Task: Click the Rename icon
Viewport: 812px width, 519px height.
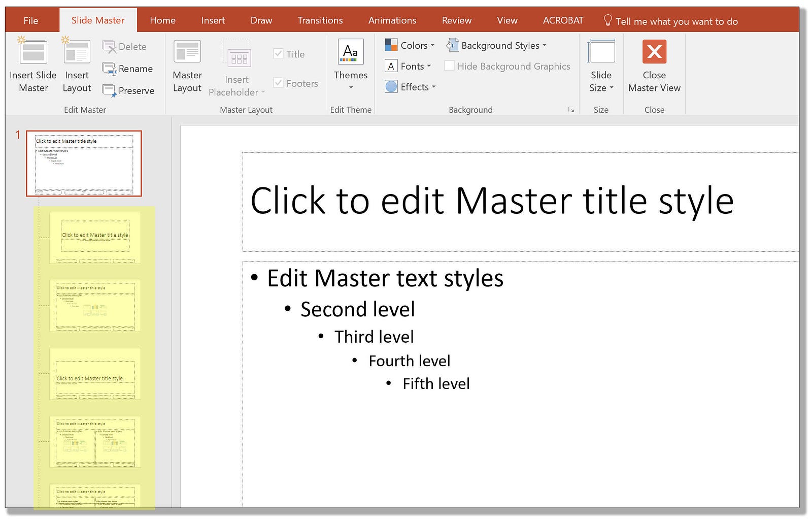Action: point(110,69)
